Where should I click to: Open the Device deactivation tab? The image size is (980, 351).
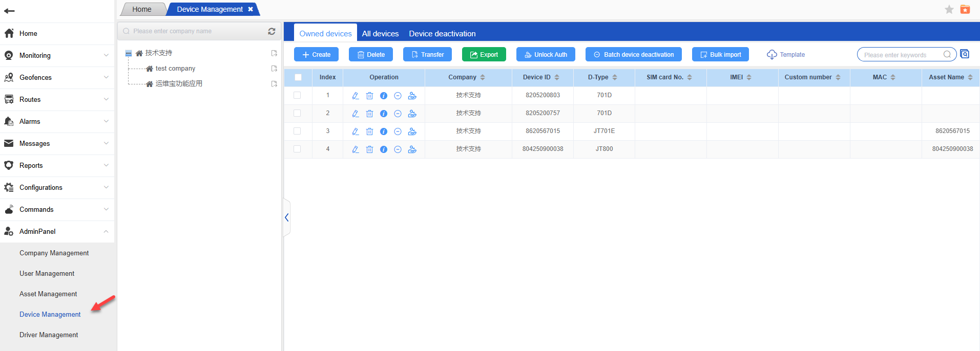tap(442, 34)
